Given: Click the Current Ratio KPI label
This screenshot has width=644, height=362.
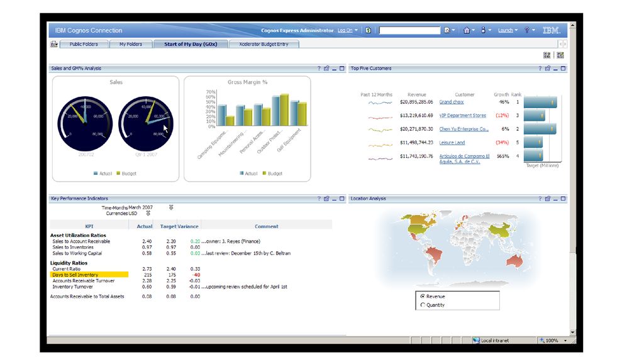Looking at the screenshot, I should (67, 269).
